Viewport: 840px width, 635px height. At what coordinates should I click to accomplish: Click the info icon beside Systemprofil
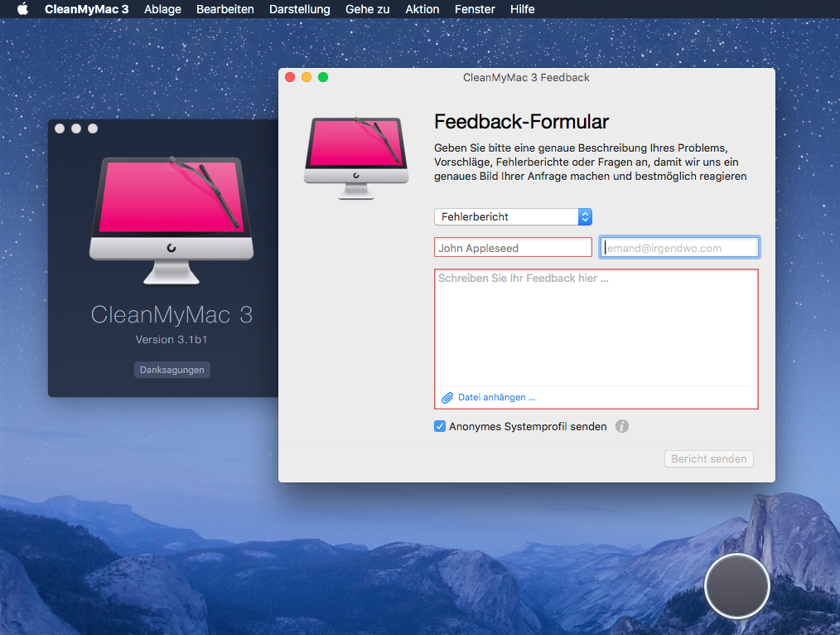coord(622,427)
